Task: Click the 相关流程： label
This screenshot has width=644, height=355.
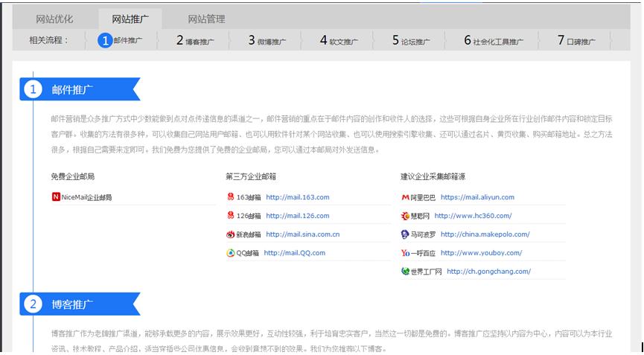Action: pos(48,40)
